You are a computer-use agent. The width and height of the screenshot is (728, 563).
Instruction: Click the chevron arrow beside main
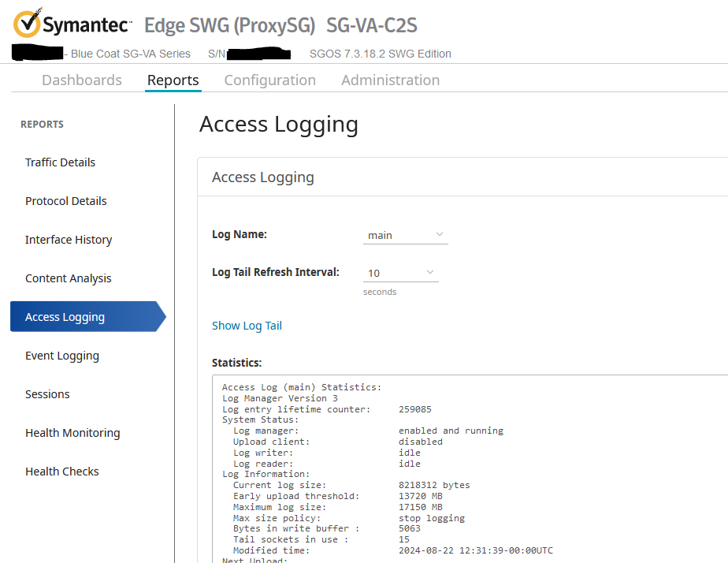point(440,234)
